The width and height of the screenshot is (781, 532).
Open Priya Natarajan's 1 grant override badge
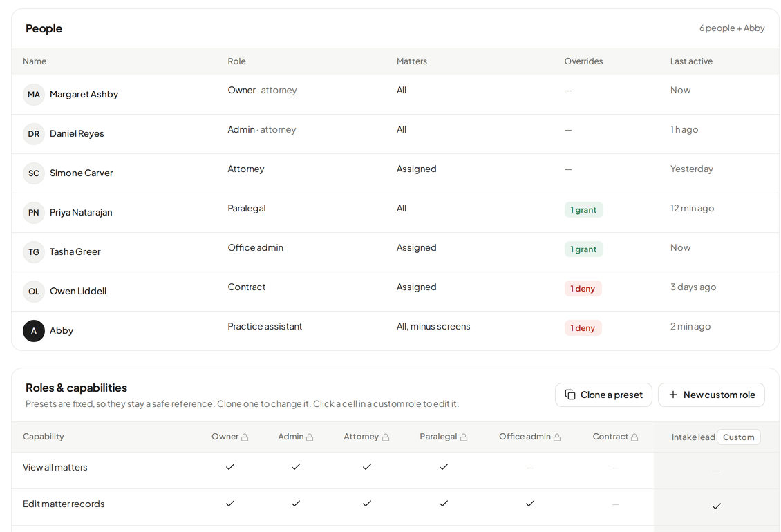[584, 210]
